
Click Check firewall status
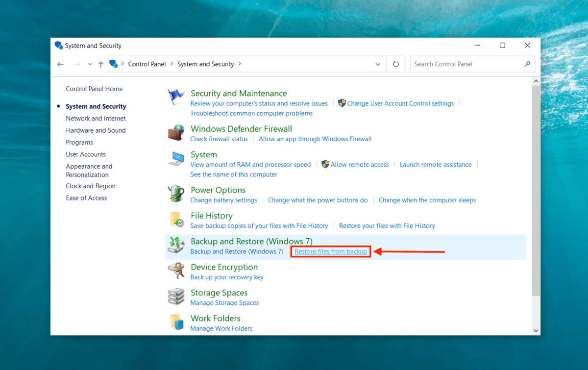click(x=219, y=139)
